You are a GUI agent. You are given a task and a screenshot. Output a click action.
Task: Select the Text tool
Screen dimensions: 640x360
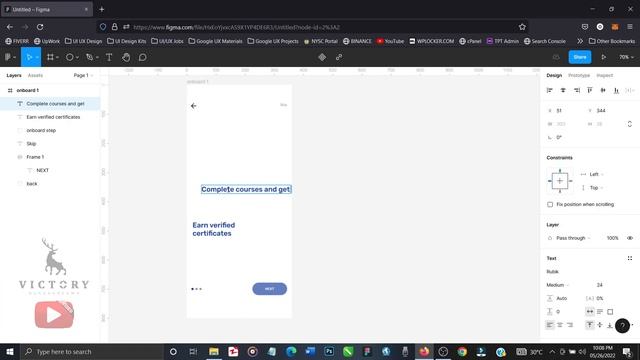coord(109,58)
